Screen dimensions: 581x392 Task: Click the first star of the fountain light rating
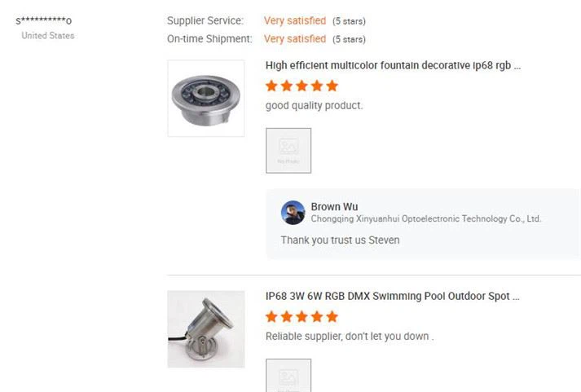271,86
